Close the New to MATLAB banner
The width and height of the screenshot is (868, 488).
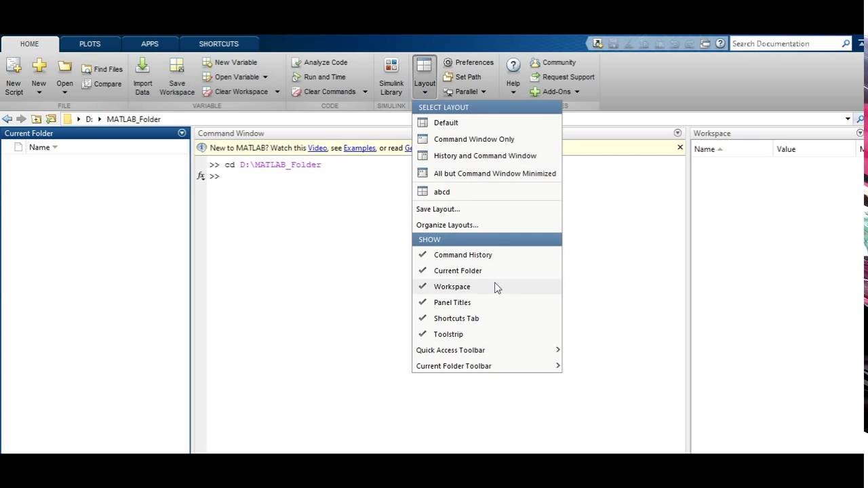click(x=680, y=147)
